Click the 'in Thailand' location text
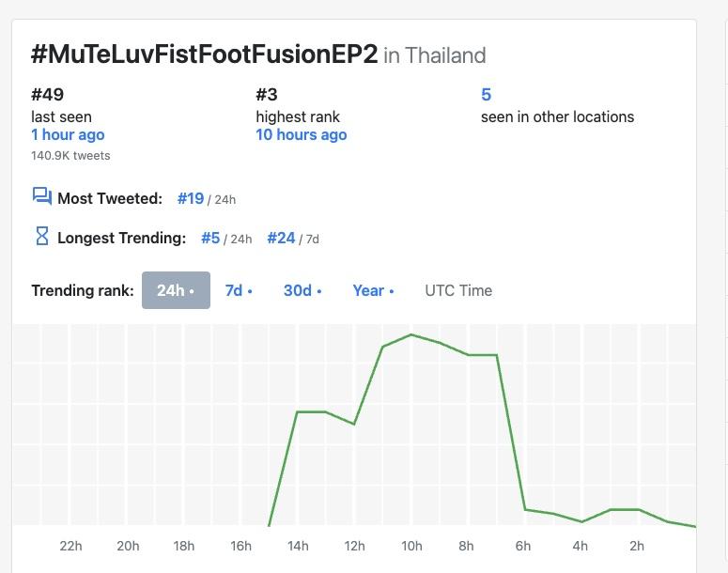Image resolution: width=728 pixels, height=573 pixels. click(435, 55)
